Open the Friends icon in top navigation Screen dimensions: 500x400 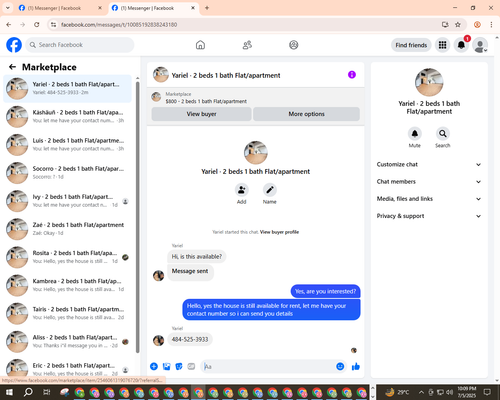[x=247, y=45]
